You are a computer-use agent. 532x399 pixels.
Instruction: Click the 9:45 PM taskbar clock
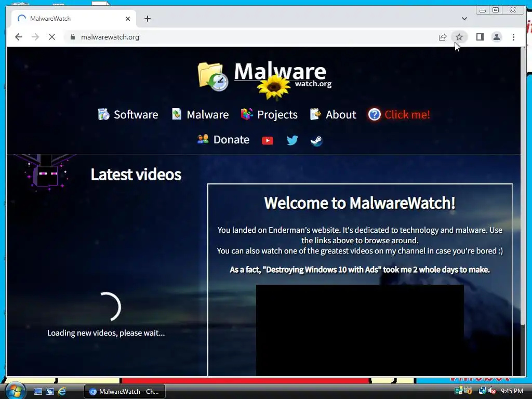512,391
